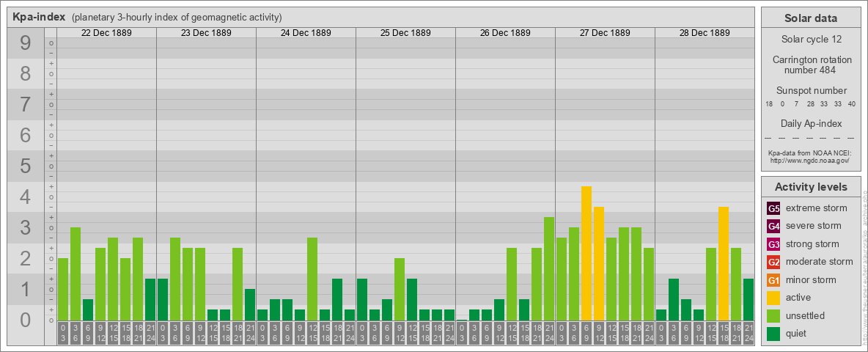Viewport: 868px width, 352px height.
Task: Click the Kp scale number 4
Action: pos(26,197)
